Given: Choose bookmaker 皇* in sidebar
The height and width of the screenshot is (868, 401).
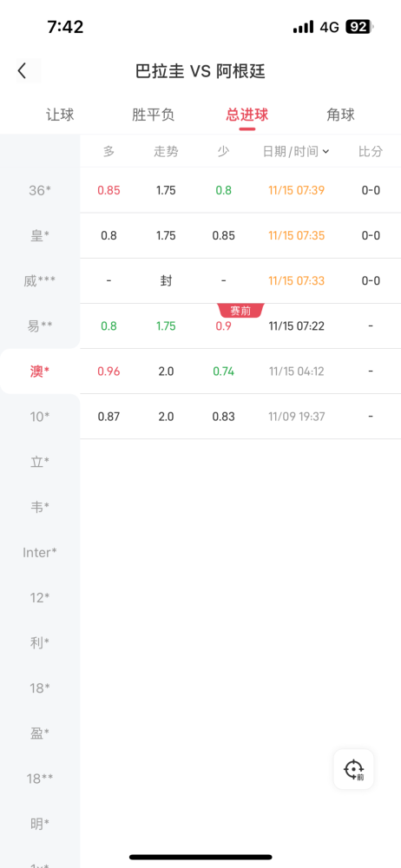Looking at the screenshot, I should point(40,236).
